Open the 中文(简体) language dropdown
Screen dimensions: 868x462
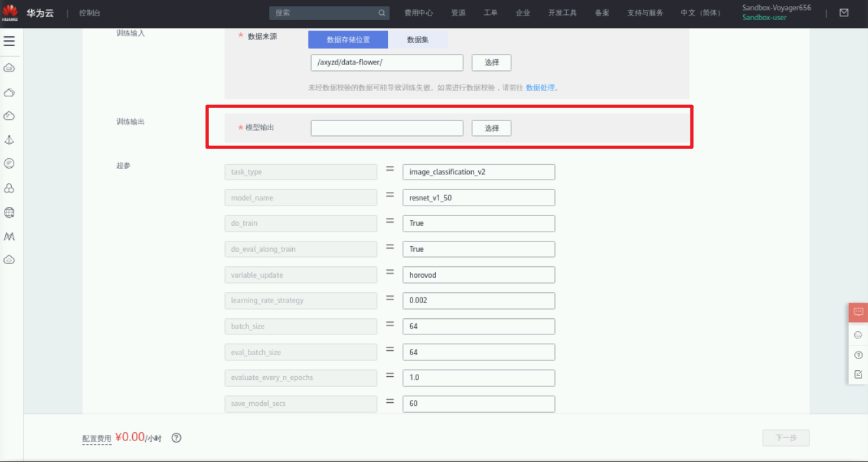click(701, 13)
